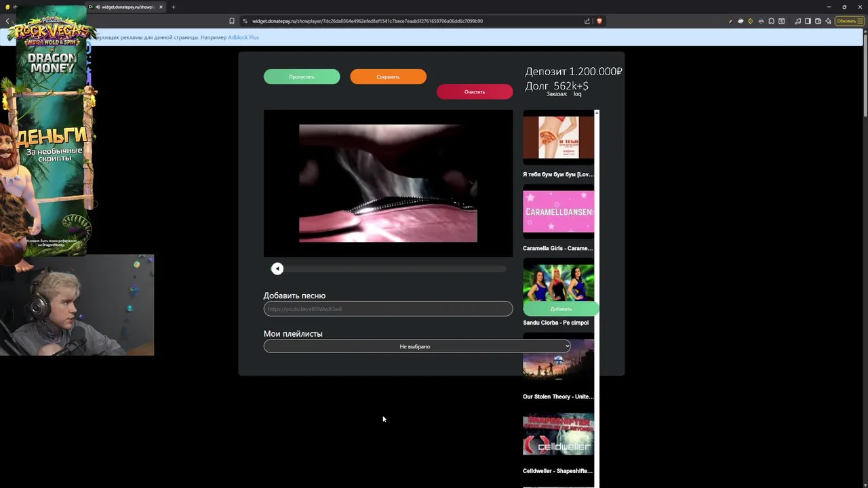Open the Brave Wallet icon
This screenshot has height=488, width=868.
click(x=818, y=21)
